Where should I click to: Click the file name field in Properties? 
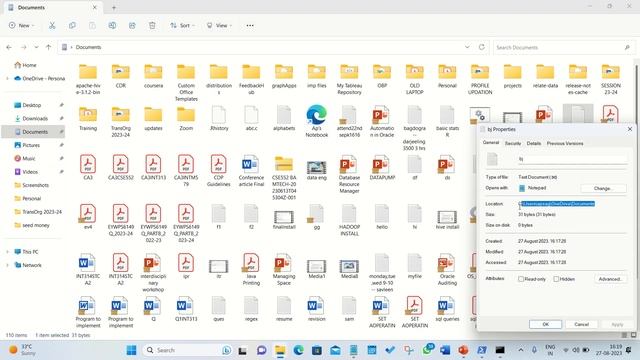click(x=573, y=159)
